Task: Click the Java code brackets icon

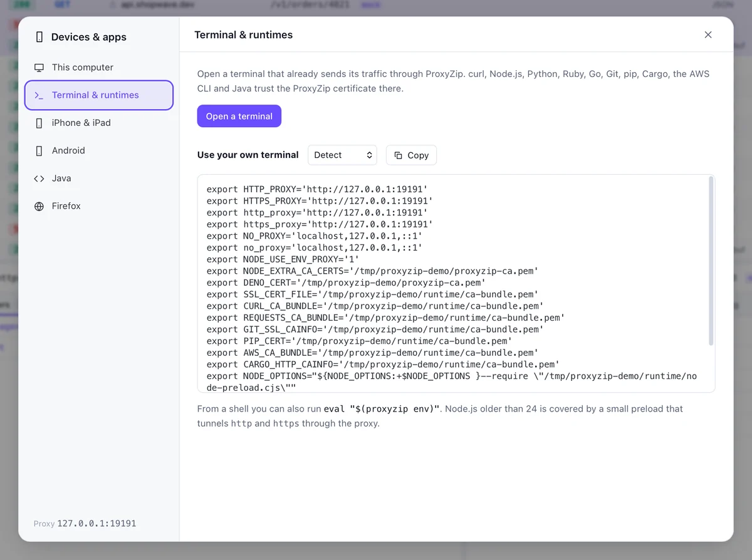Action: coord(39,179)
